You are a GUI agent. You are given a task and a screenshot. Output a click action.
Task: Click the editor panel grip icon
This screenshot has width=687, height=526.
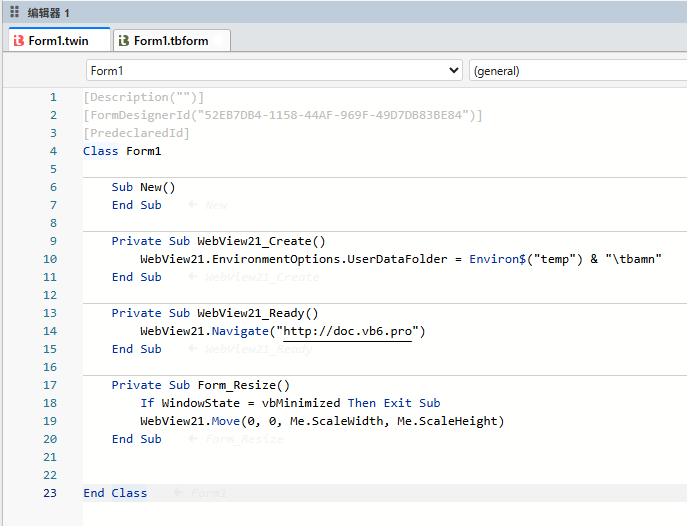pos(14,12)
